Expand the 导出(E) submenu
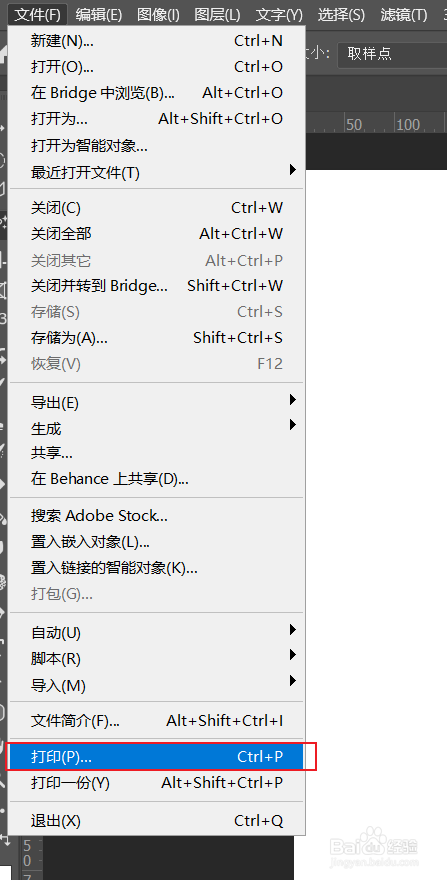The width and height of the screenshot is (447, 880). tap(156, 402)
